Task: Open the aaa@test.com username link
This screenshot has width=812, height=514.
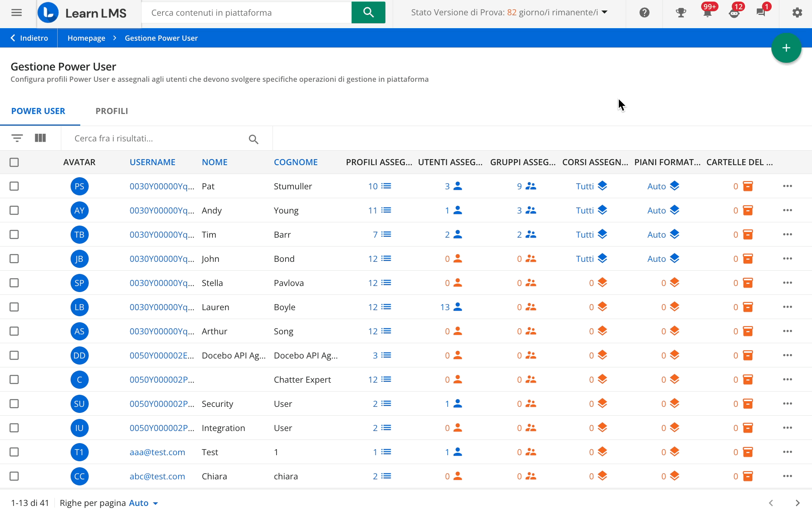Action: [157, 452]
